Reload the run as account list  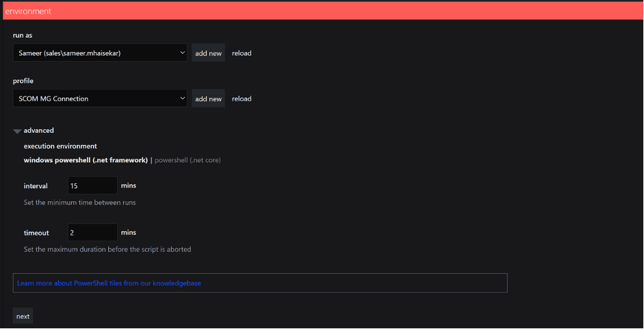(242, 53)
